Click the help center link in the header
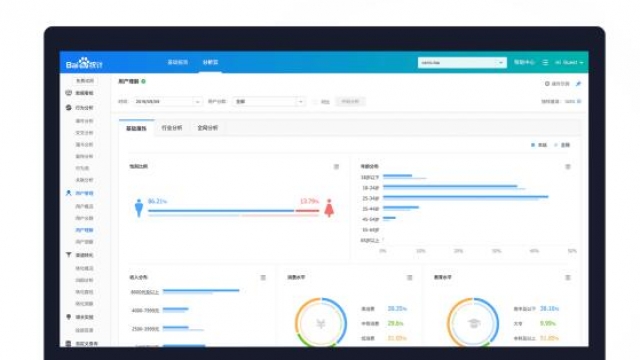Screen dimensions: 640x360 coord(524,62)
